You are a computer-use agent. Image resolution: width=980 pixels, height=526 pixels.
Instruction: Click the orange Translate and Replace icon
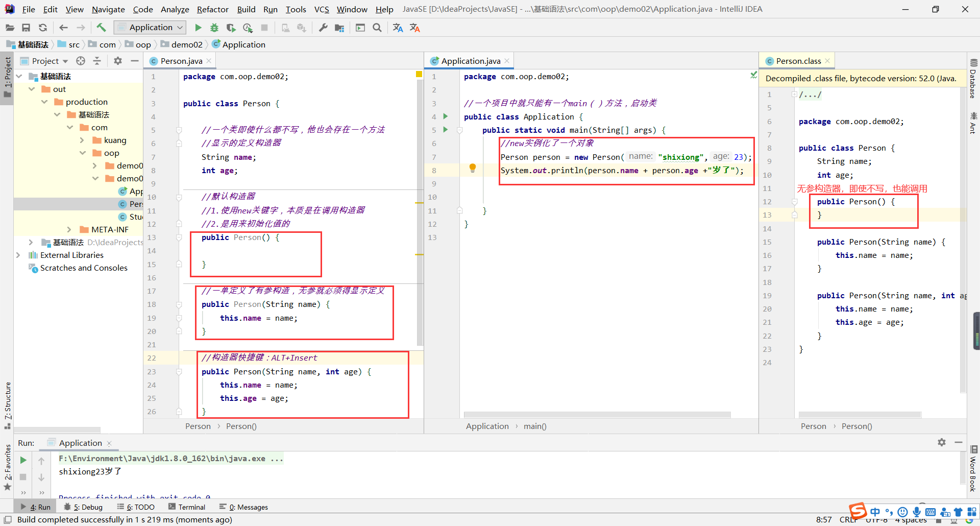click(x=415, y=28)
